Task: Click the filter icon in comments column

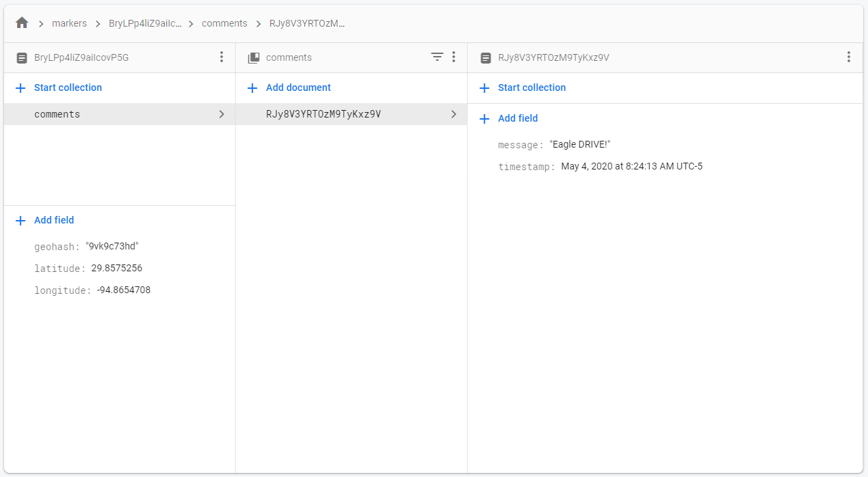Action: (x=437, y=57)
